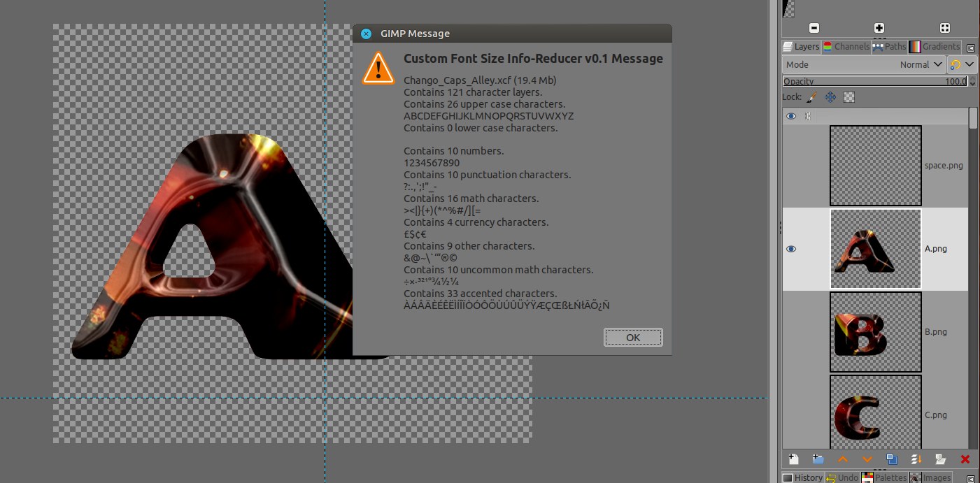Screen dimensions: 980x483
Task: Duplicate the layer with the blue squares icon
Action: [x=892, y=459]
